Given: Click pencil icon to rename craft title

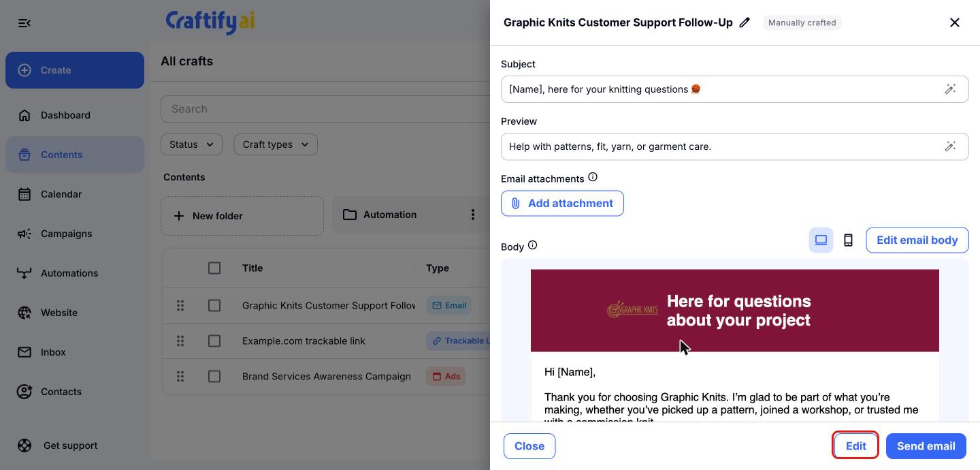Looking at the screenshot, I should click(745, 22).
